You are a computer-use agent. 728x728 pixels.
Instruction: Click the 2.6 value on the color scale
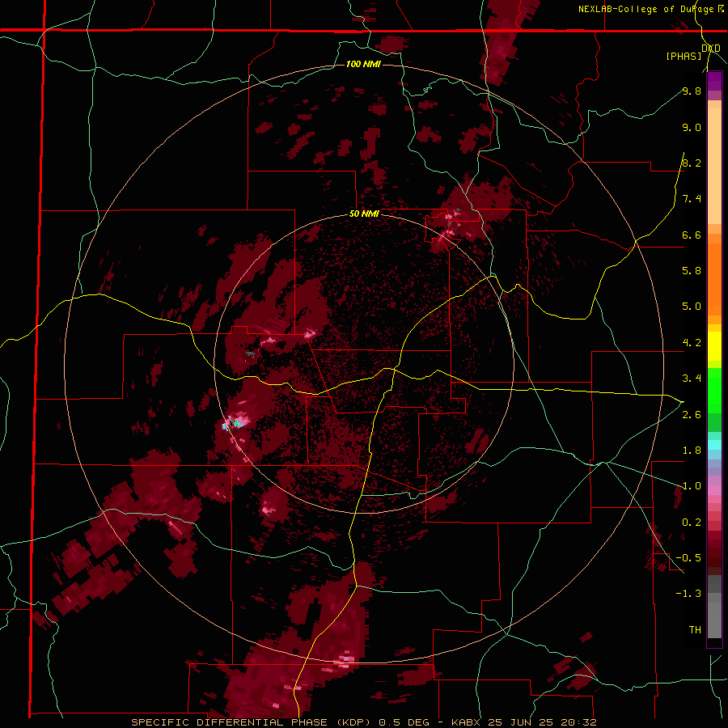pyautogui.click(x=692, y=415)
